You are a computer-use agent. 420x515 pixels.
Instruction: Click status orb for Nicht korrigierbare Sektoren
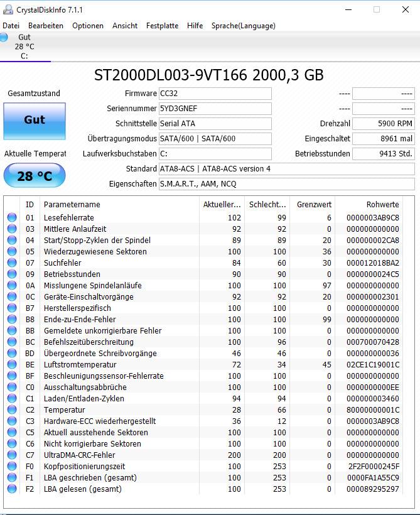(x=12, y=443)
